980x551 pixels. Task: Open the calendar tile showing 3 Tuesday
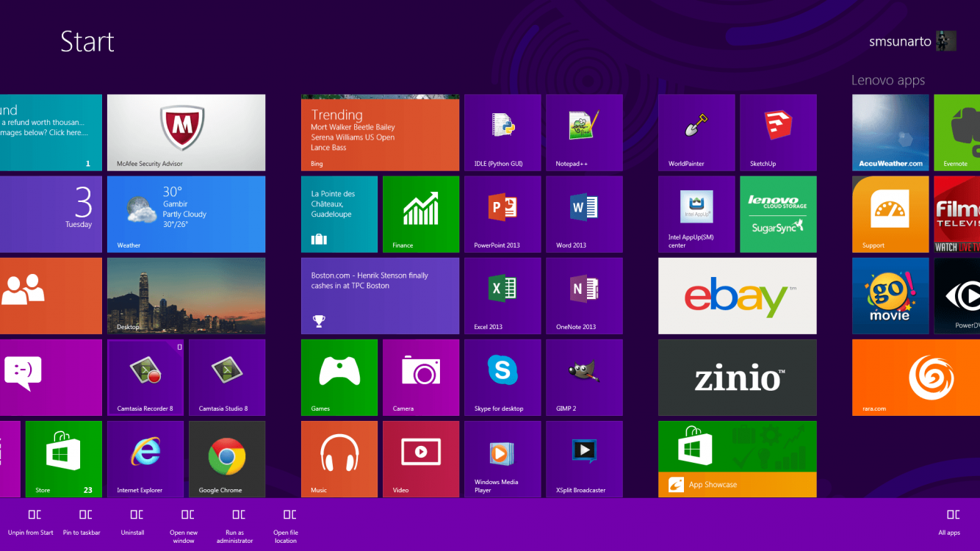[51, 215]
